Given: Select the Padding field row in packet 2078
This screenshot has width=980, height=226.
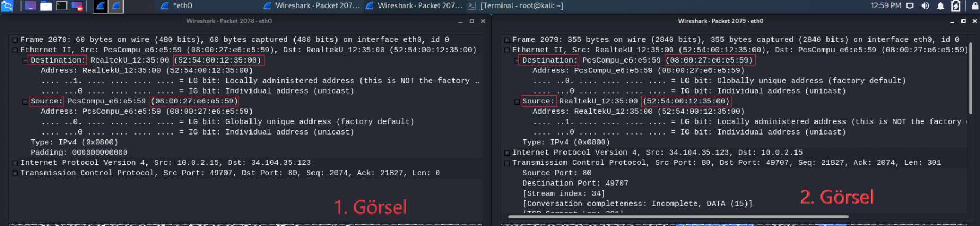Looking at the screenshot, I should point(79,152).
